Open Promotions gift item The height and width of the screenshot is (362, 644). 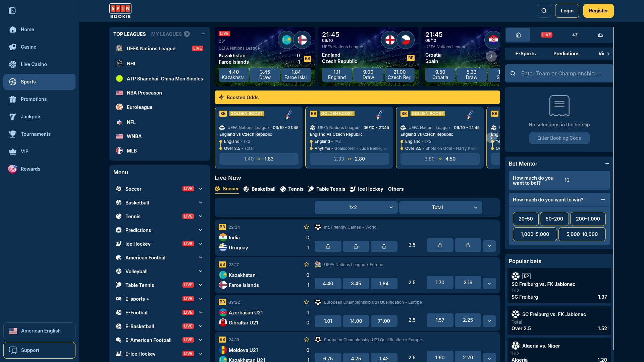[39, 99]
